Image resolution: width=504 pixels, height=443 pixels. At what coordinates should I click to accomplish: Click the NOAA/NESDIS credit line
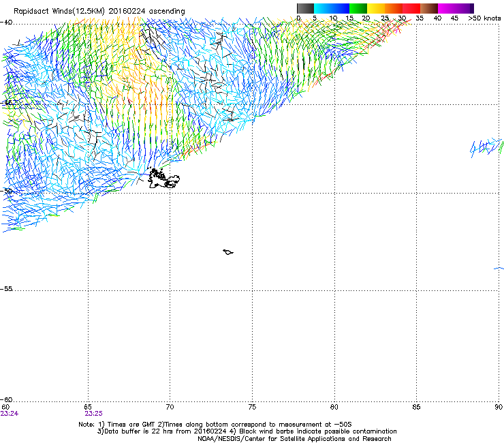point(294,438)
